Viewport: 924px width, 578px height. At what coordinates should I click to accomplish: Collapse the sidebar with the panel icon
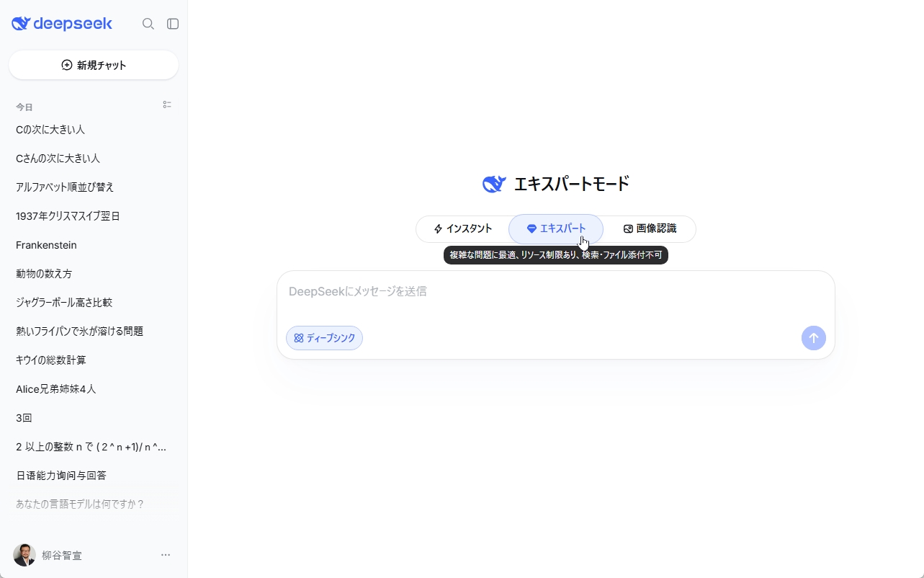click(173, 24)
